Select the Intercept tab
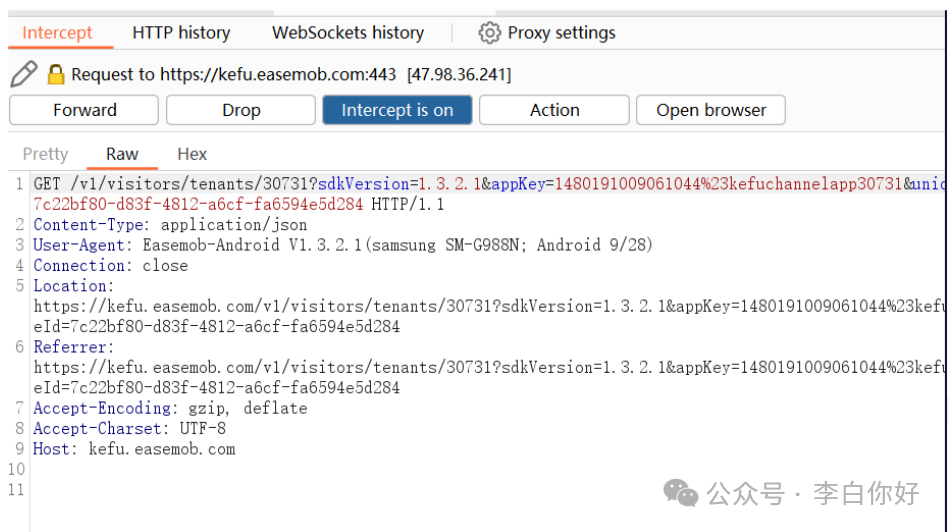950x532 pixels. point(57,33)
